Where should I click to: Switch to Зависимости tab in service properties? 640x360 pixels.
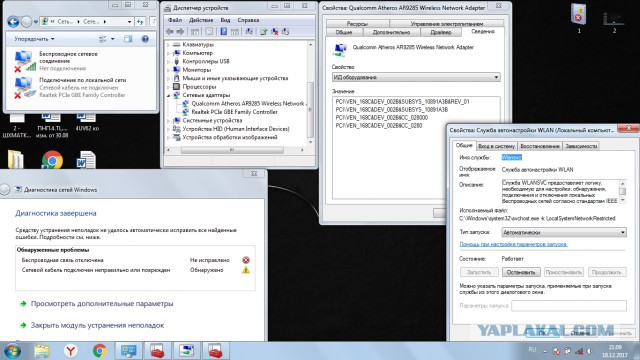click(581, 146)
